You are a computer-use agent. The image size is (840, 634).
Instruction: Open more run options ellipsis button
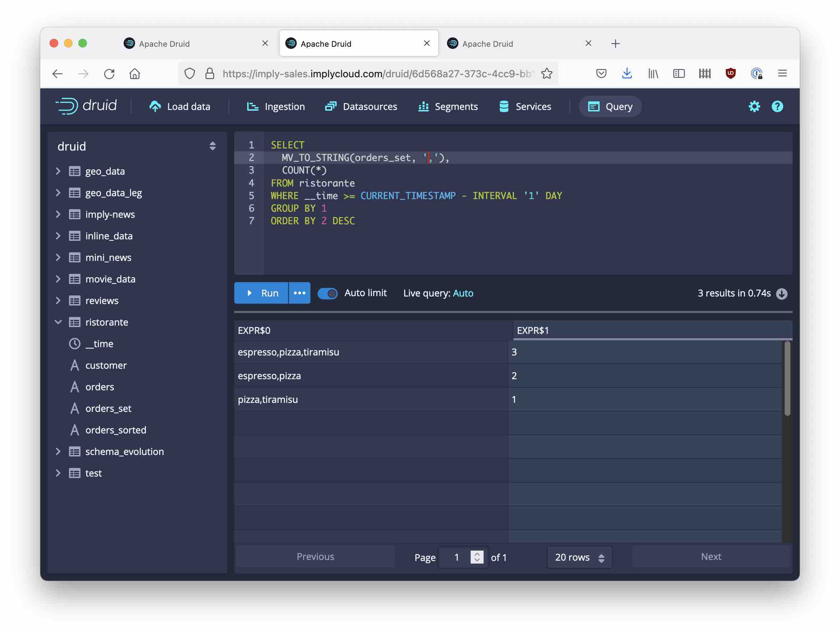pyautogui.click(x=299, y=293)
